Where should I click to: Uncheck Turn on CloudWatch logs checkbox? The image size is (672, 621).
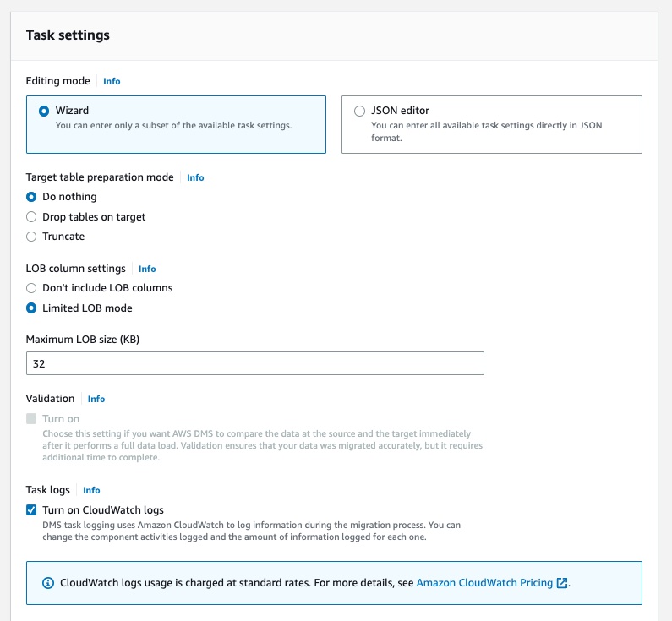point(31,509)
